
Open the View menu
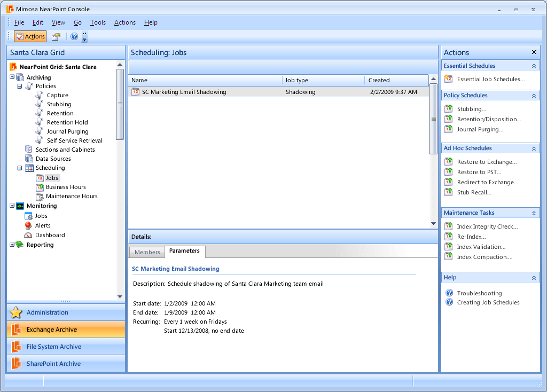58,22
